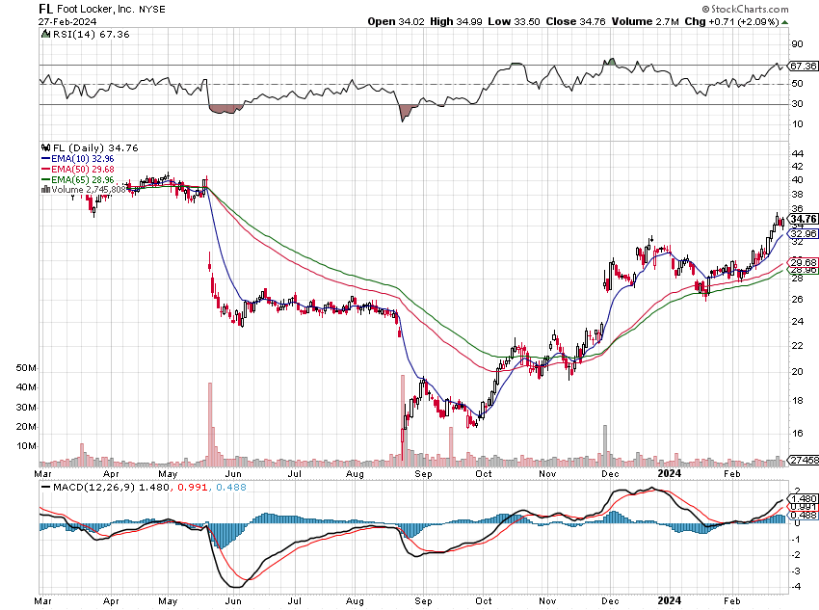Click the Close 34.76 header value
Screen dimensions: 819x610
point(576,21)
